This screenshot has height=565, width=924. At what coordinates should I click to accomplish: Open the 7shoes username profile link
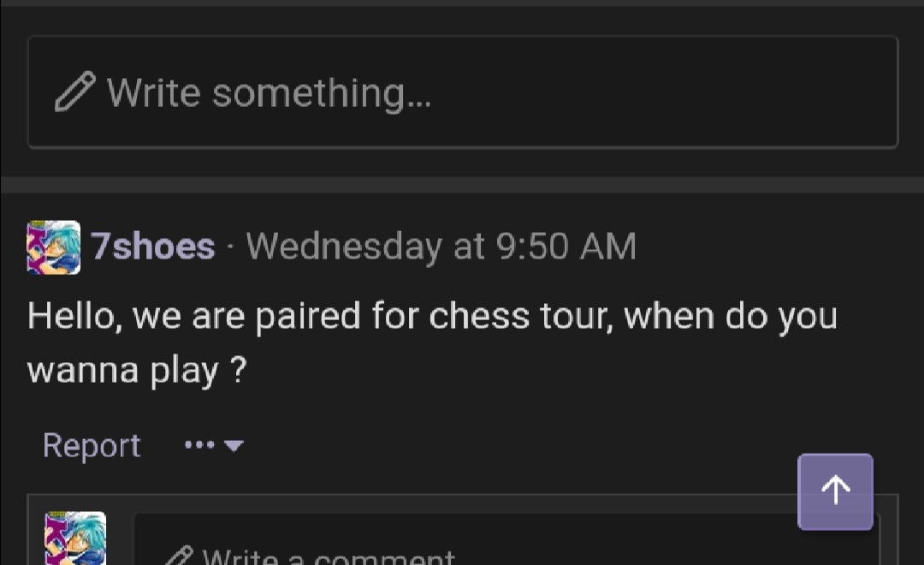(152, 246)
